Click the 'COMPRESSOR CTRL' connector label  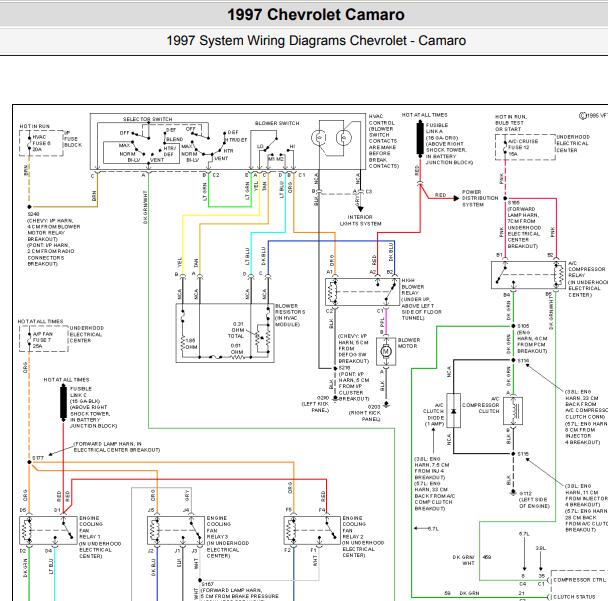[x=579, y=580]
